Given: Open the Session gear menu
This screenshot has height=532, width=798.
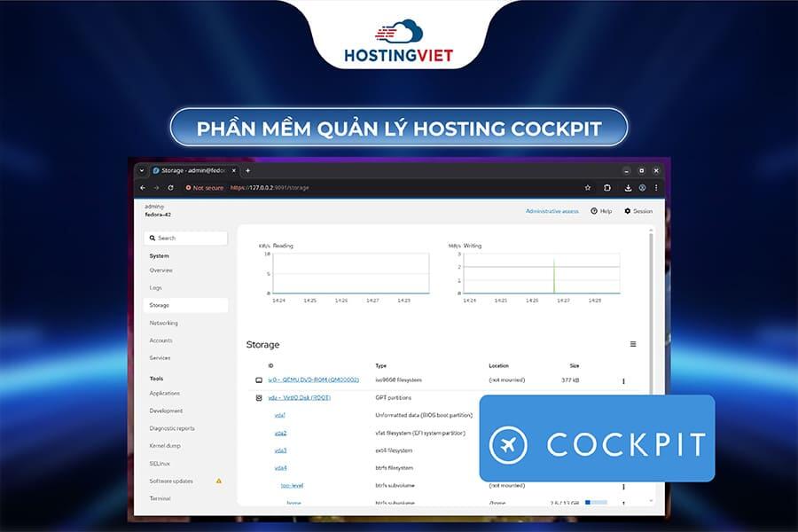Looking at the screenshot, I should coord(628,211).
